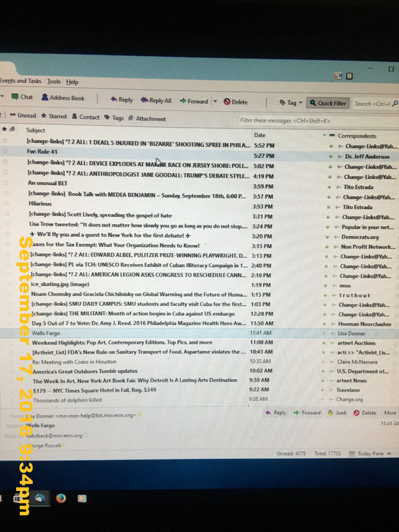Toggle read dot for truthout row
The height and width of the screenshot is (532, 399).
325,295
